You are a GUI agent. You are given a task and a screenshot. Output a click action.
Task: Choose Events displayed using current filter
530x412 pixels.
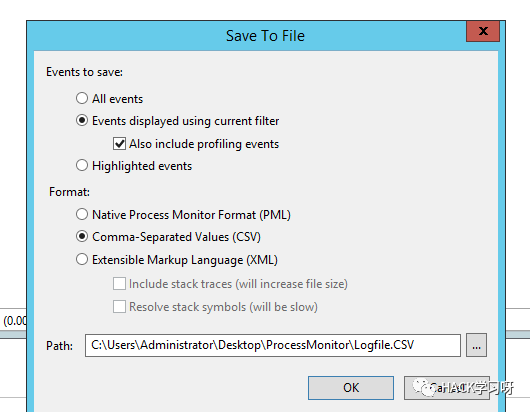82,120
